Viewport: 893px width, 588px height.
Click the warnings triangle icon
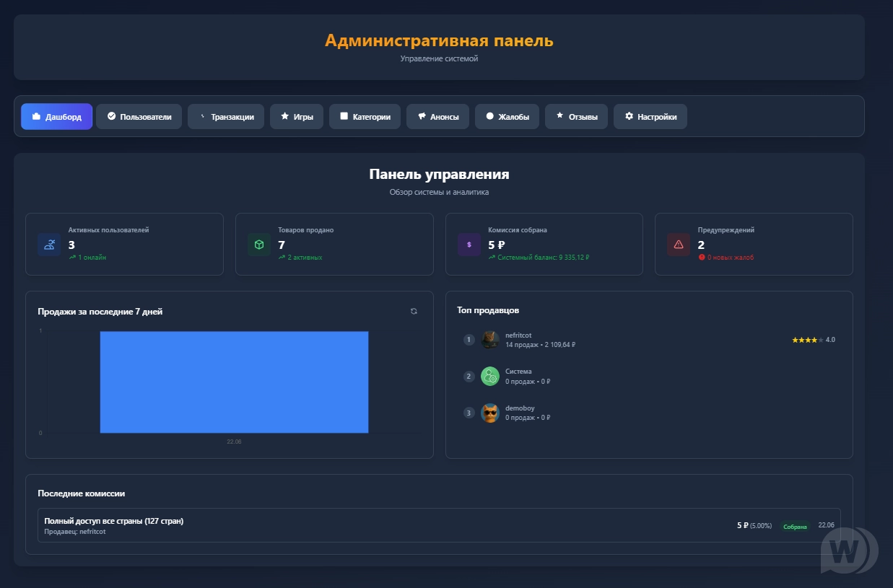coord(679,245)
